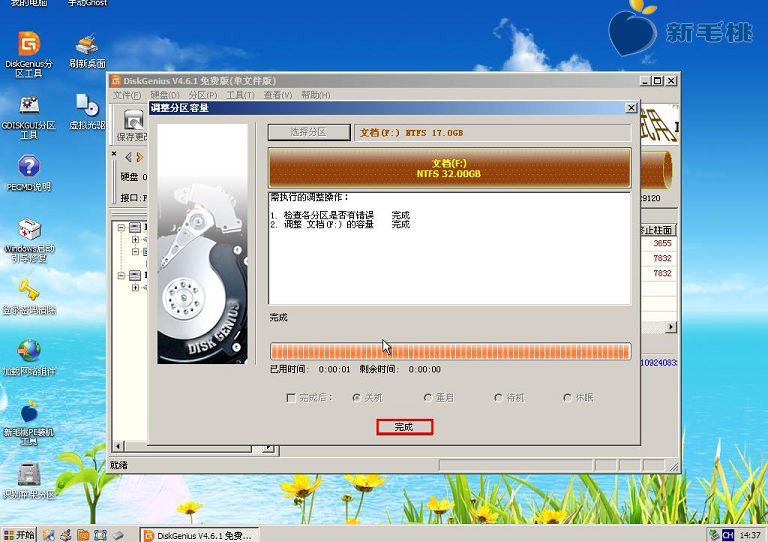Screen dimensions: 768x542
Task: Click the 刷新桌面 desktop icon
Action: click(87, 50)
